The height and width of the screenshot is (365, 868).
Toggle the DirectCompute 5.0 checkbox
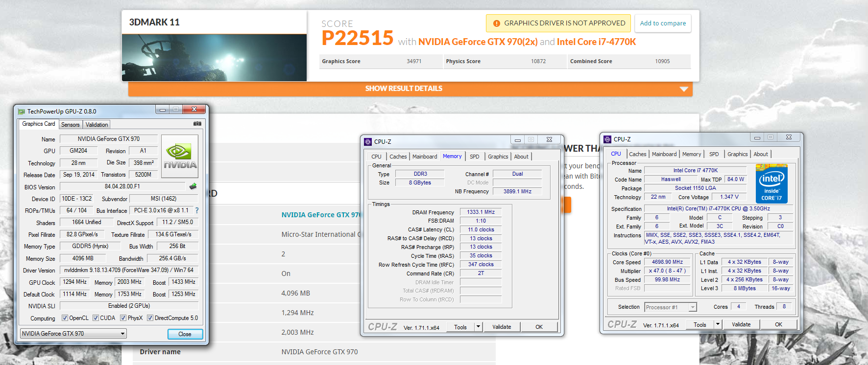(x=150, y=318)
